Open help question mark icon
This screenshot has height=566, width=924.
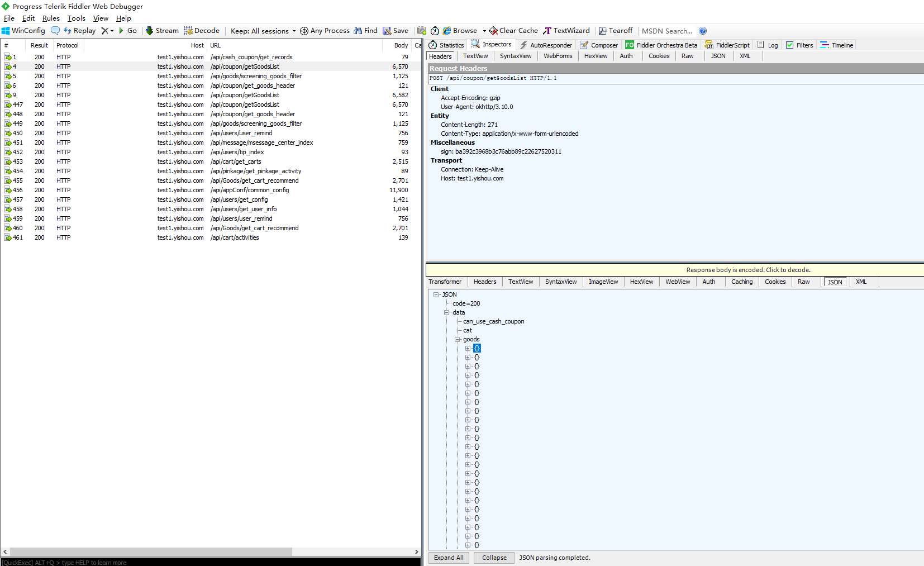(x=703, y=31)
